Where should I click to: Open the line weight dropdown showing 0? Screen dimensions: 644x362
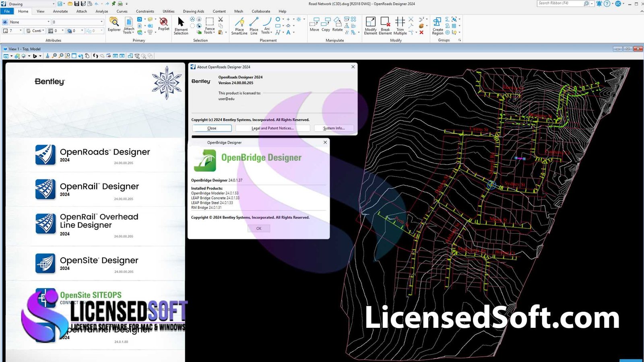pyautogui.click(x=56, y=31)
